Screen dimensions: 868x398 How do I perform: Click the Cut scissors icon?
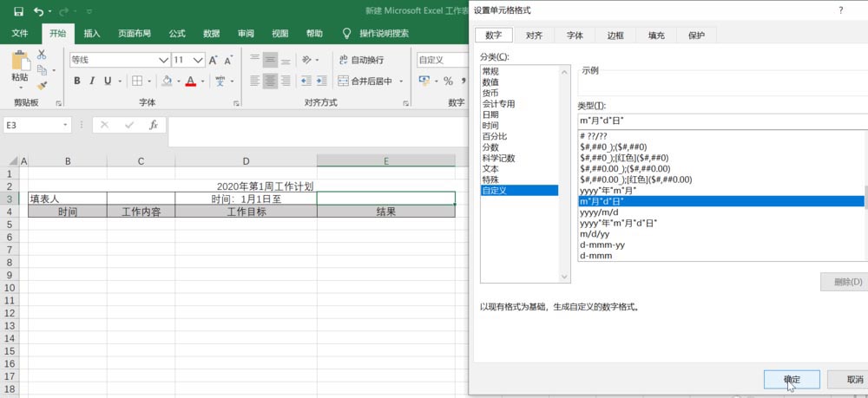tap(42, 55)
